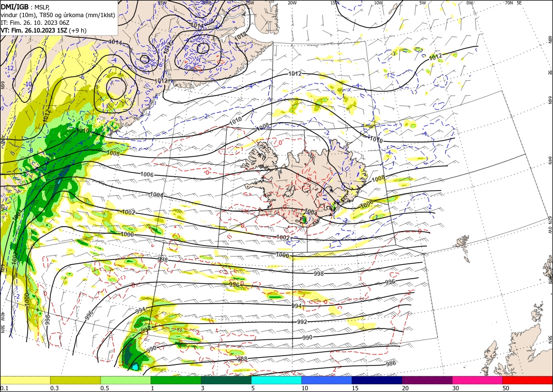Click the '15' legend scale value
This screenshot has height=392, width=553.
pyautogui.click(x=355, y=388)
